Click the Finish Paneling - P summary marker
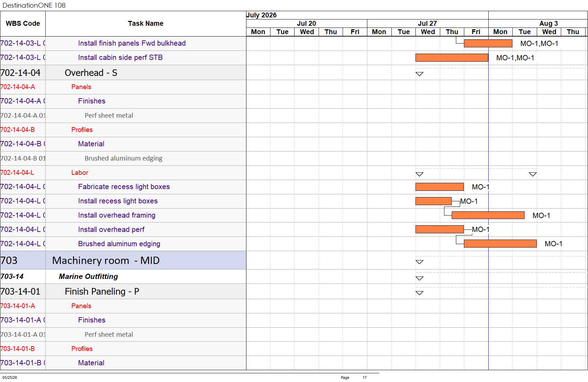Screen dimensions: 588x382 (419, 293)
